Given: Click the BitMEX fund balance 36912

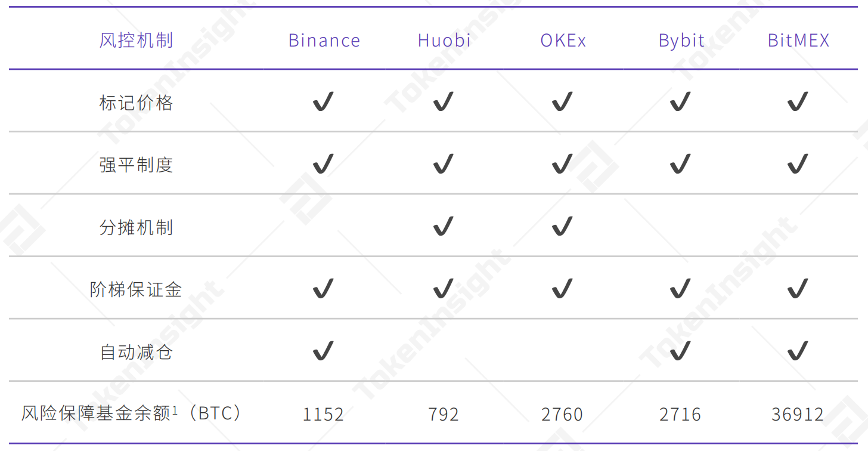Looking at the screenshot, I should [798, 414].
